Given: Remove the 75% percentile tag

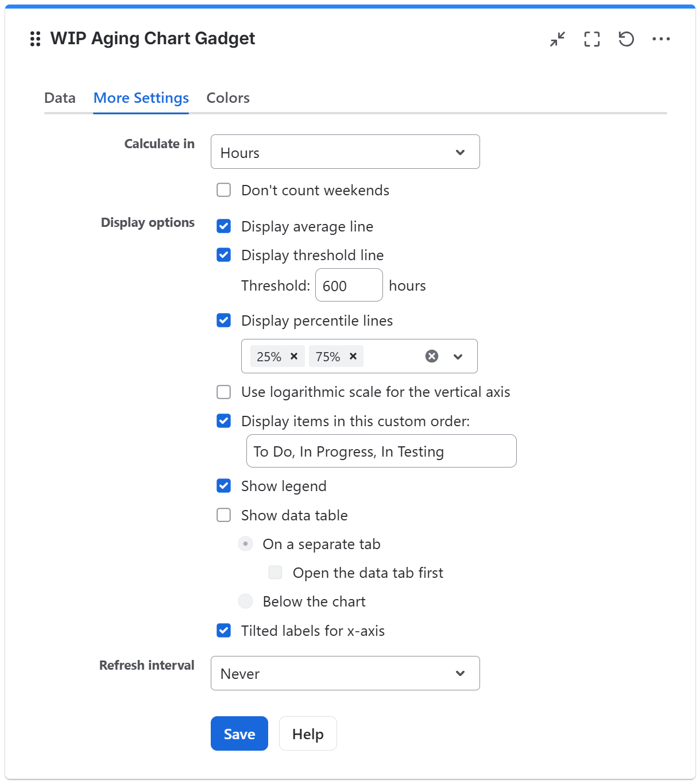Looking at the screenshot, I should click(353, 356).
